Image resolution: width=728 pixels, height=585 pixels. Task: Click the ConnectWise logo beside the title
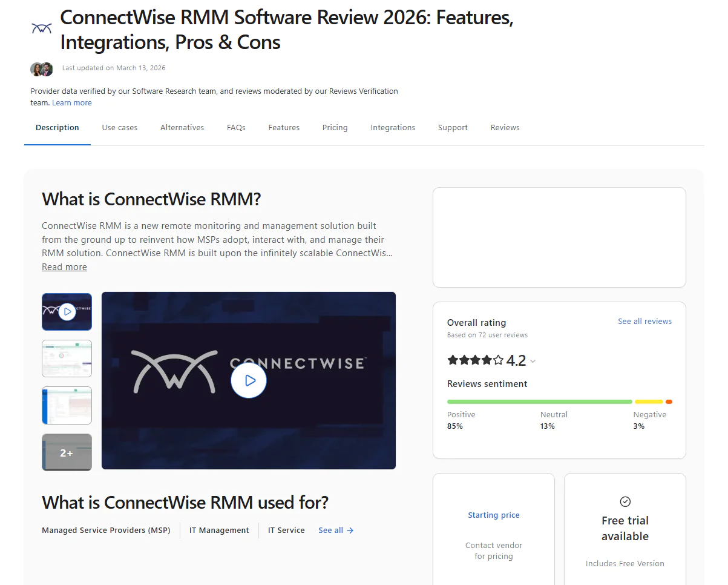41,28
